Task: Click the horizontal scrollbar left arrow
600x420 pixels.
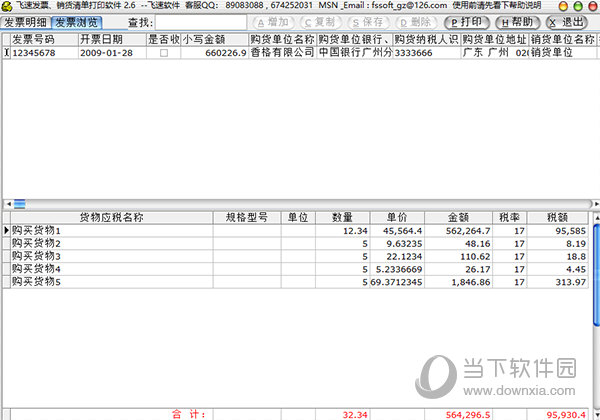Action: (8, 204)
